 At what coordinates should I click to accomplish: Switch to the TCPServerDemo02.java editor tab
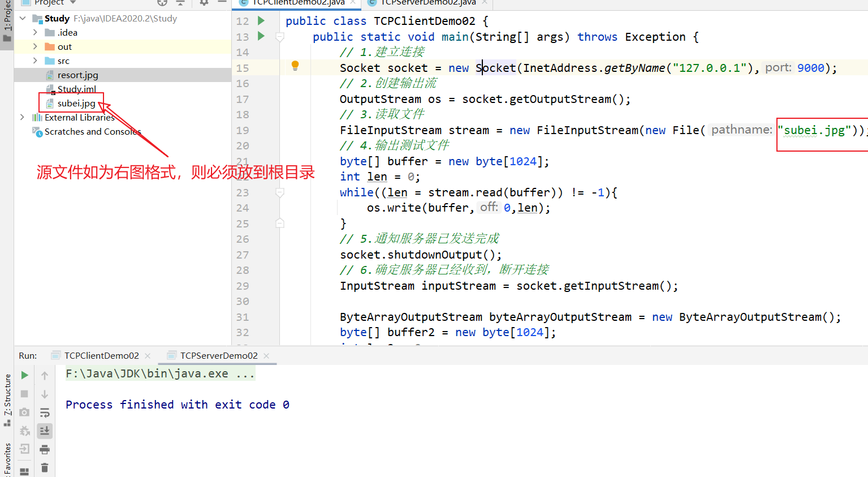pyautogui.click(x=428, y=3)
